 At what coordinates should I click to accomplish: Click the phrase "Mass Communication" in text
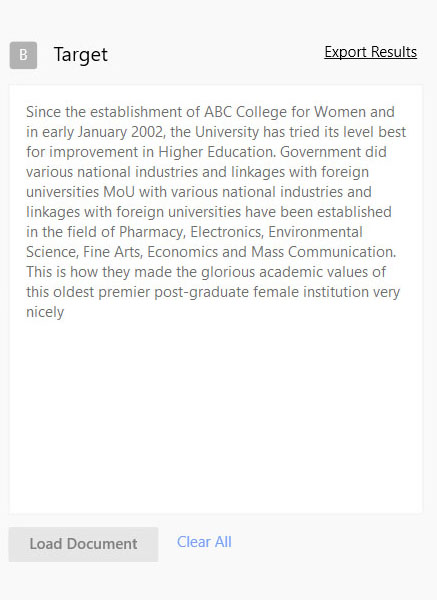pyautogui.click(x=323, y=252)
